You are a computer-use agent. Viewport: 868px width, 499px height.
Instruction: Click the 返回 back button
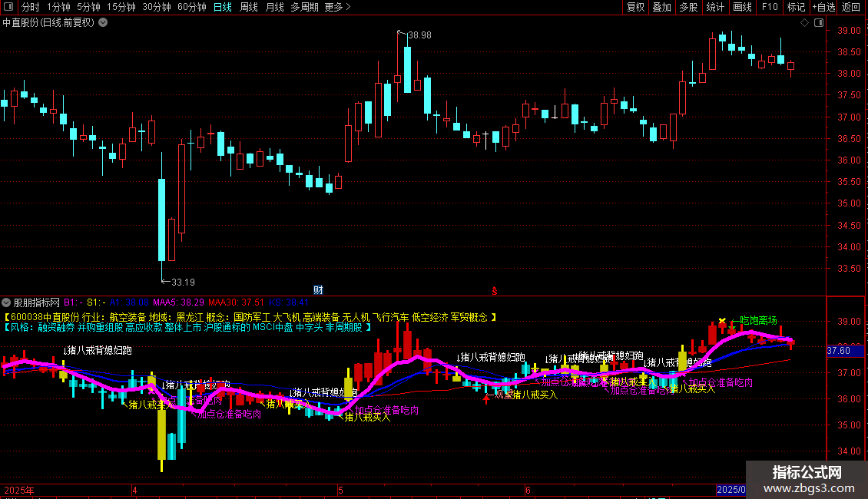[x=851, y=7]
